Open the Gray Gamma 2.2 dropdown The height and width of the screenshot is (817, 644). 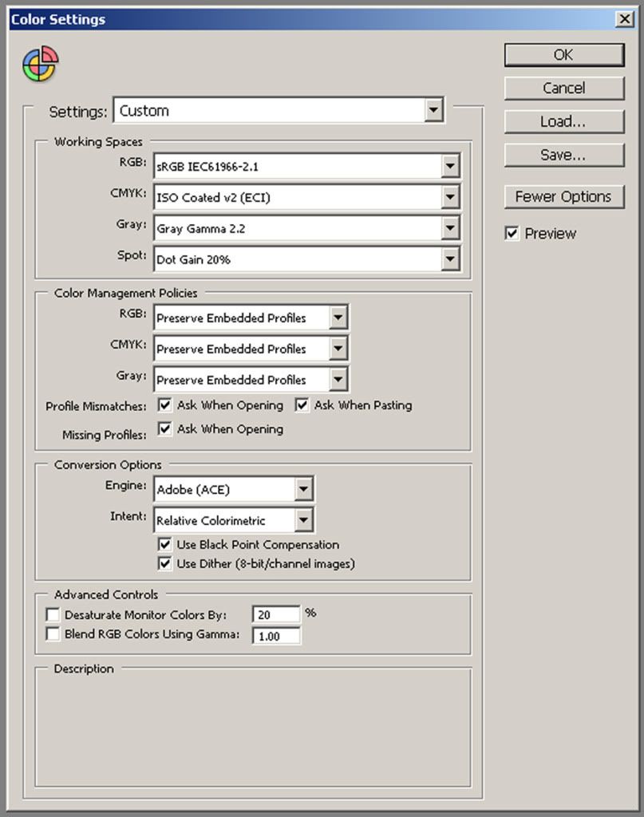(452, 228)
